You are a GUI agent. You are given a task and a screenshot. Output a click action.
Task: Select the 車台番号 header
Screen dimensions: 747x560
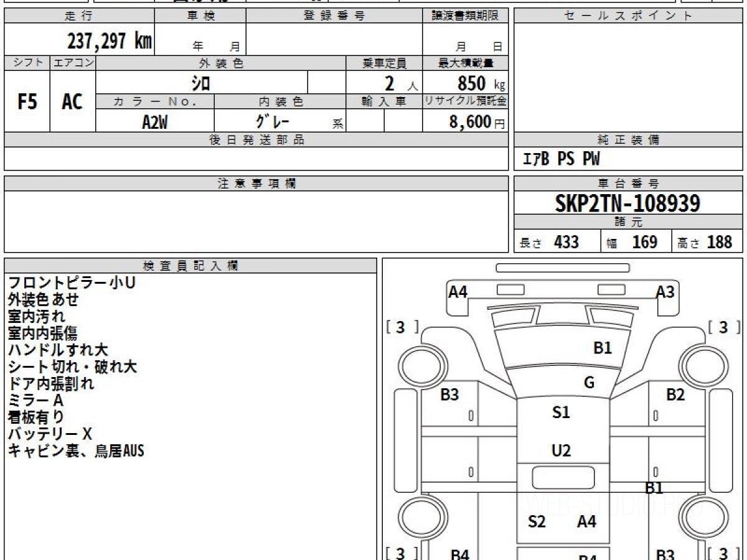(628, 184)
